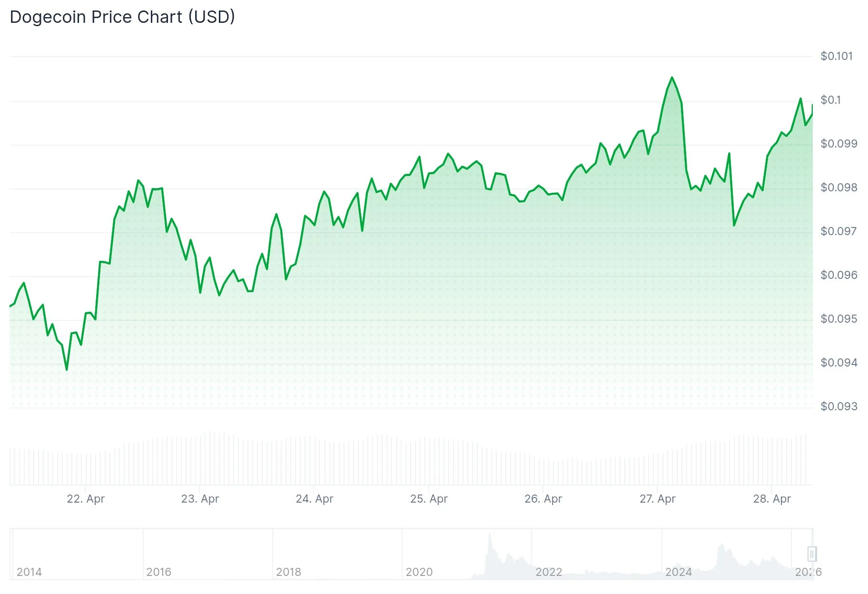Click the 2014 label in navigator
This screenshot has height=594, width=868.
29,572
